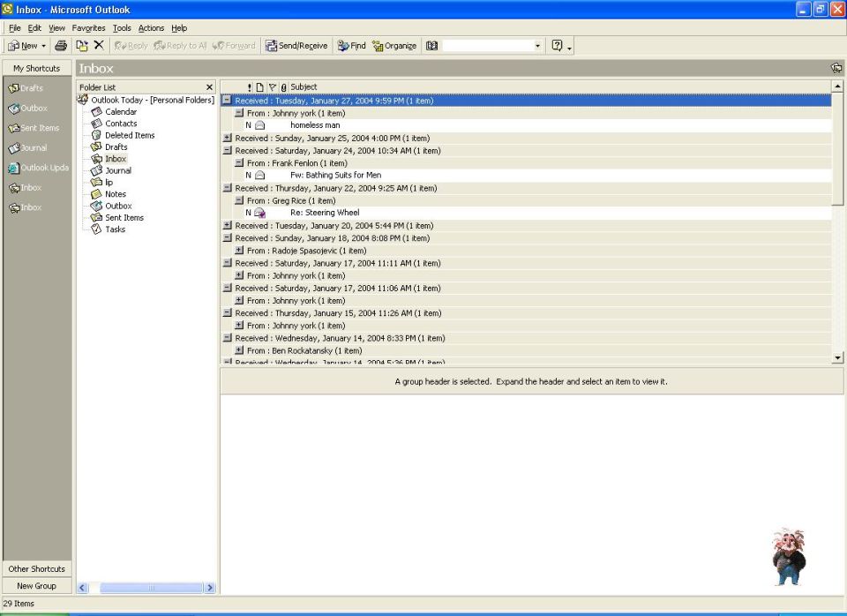
Task: Expand the From Ben Rockatansky group
Action: pyautogui.click(x=239, y=350)
